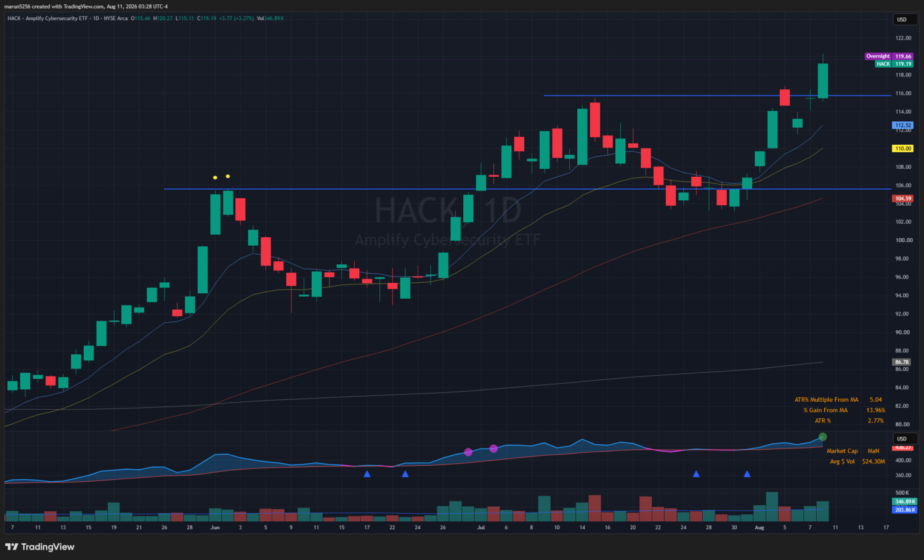
Task: Click the ATR% Multiple From MA label
Action: [x=826, y=400]
